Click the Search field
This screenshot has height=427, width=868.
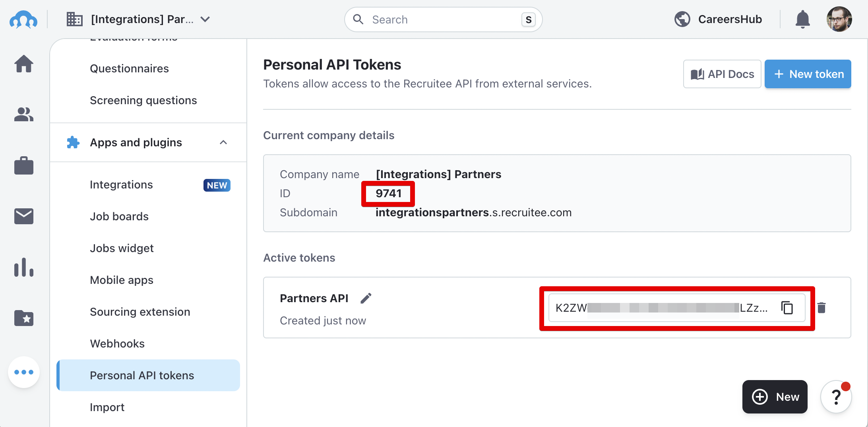pos(443,19)
